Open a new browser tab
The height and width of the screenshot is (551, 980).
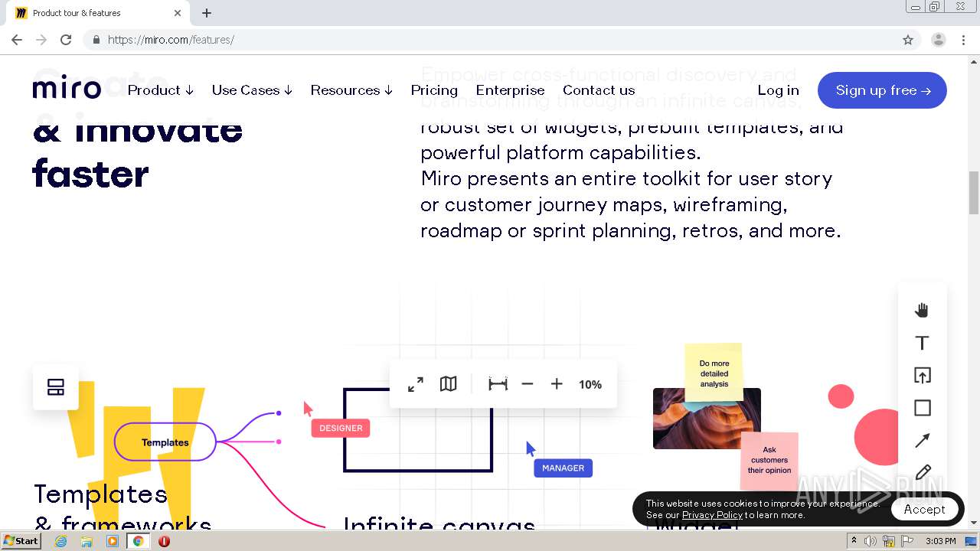(x=207, y=13)
